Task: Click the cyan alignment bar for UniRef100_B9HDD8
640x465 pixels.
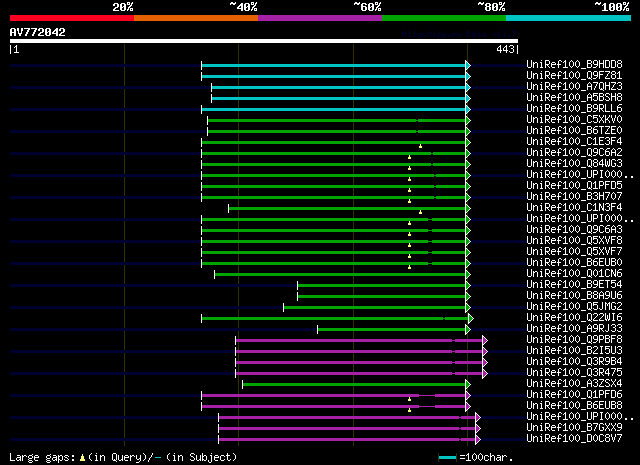Action: [333, 65]
